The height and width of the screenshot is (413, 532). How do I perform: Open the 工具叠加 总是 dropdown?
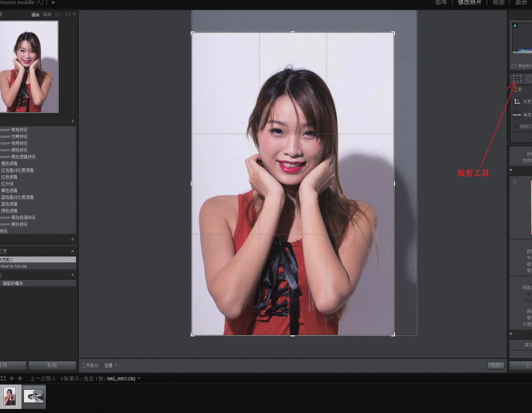click(x=111, y=365)
